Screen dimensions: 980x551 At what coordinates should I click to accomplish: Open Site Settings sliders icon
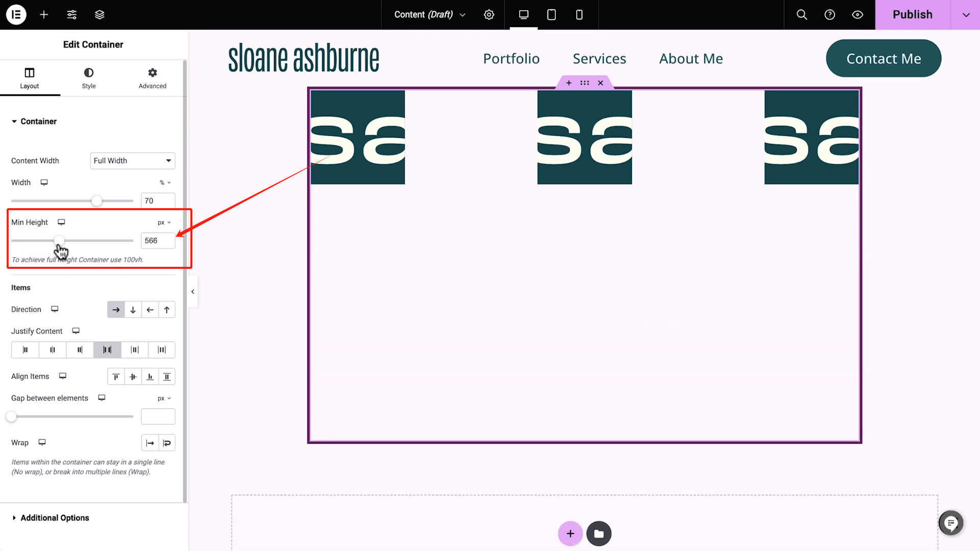(72, 14)
